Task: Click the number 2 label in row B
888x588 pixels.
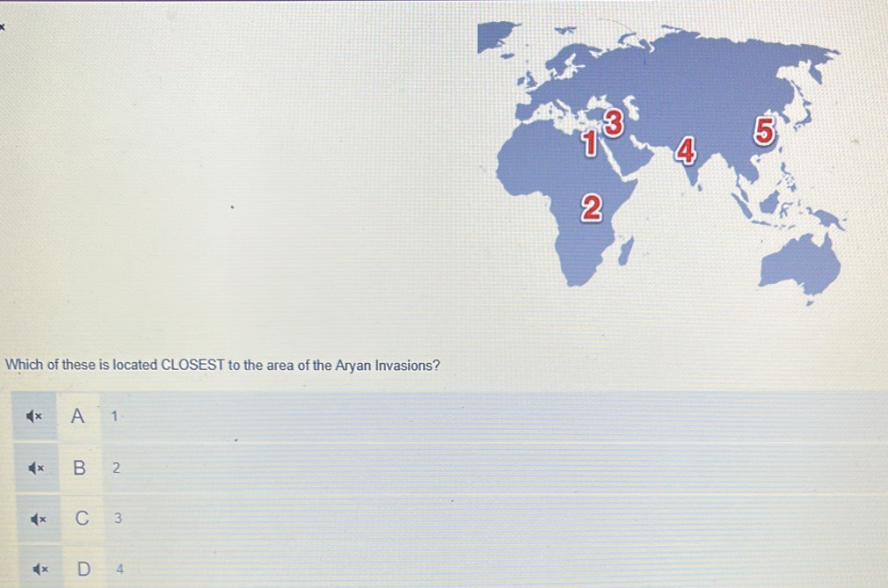Action: tap(115, 468)
